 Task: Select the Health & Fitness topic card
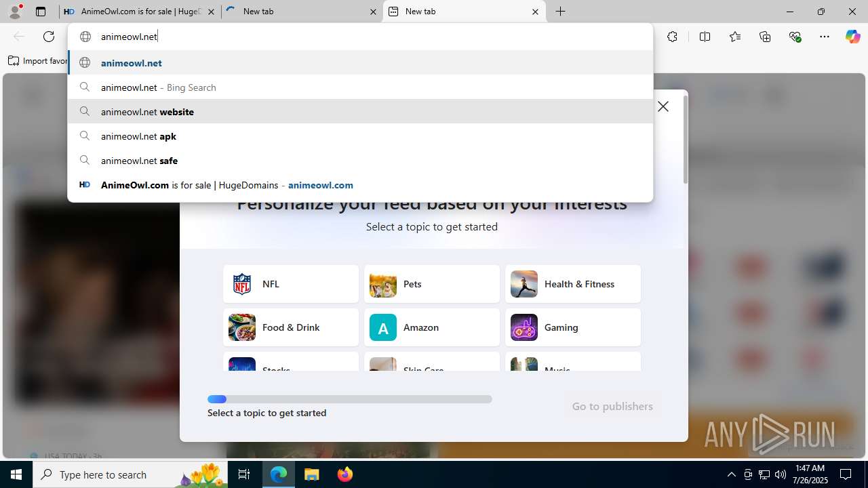573,284
